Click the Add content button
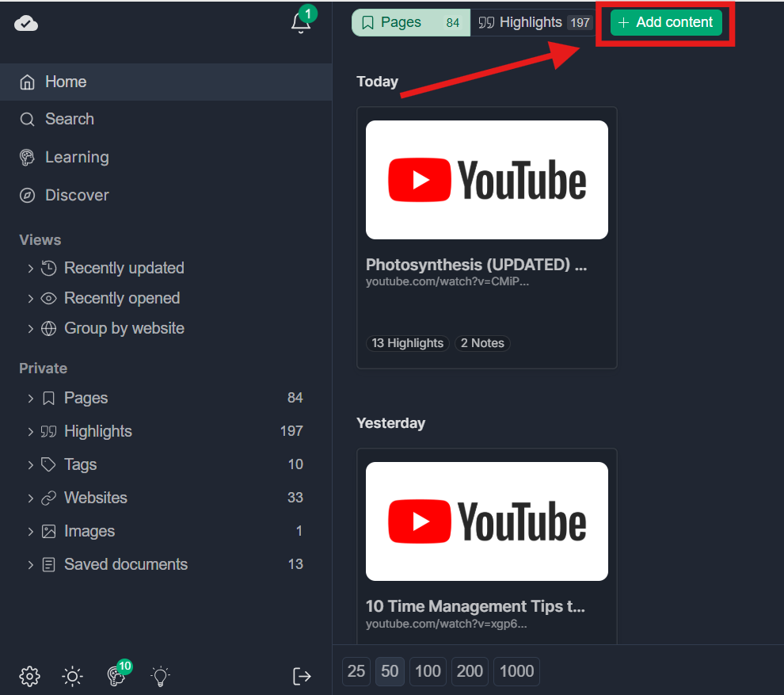Image resolution: width=784 pixels, height=695 pixels. tap(665, 22)
